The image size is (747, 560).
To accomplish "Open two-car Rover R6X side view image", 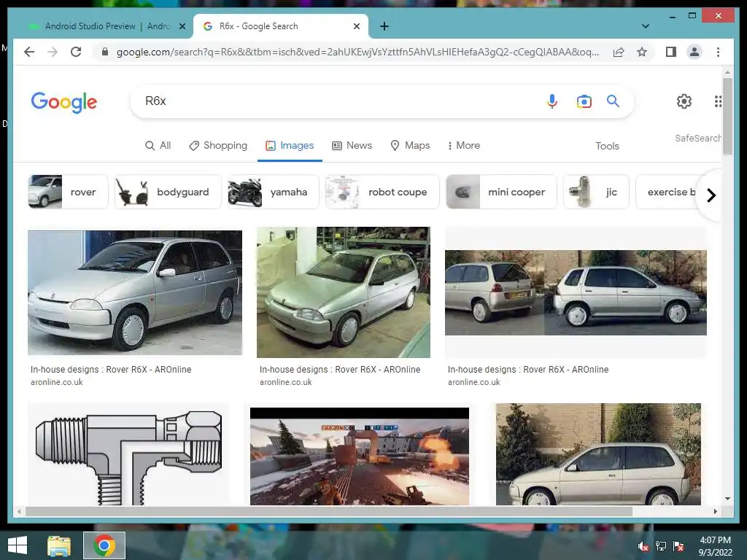I will click(x=576, y=292).
